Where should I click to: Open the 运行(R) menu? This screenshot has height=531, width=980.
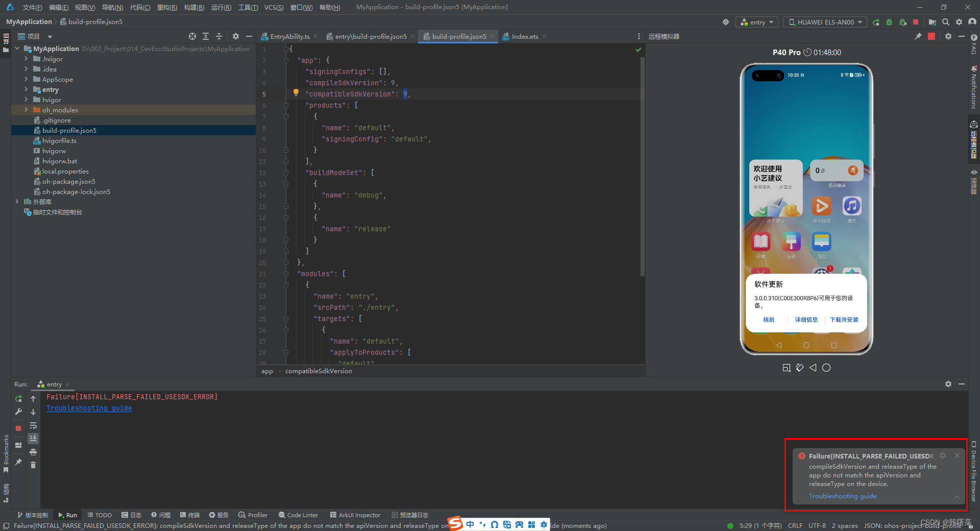tap(220, 7)
